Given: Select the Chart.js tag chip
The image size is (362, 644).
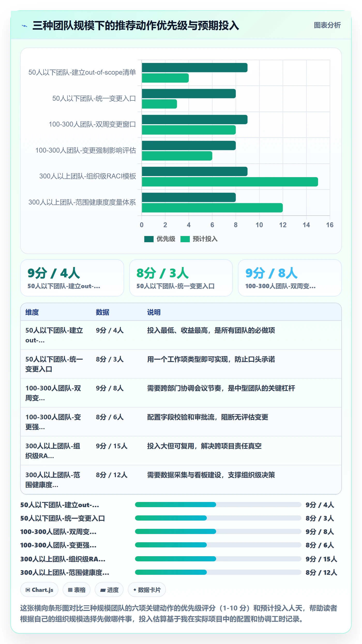Looking at the screenshot, I should point(39,590).
